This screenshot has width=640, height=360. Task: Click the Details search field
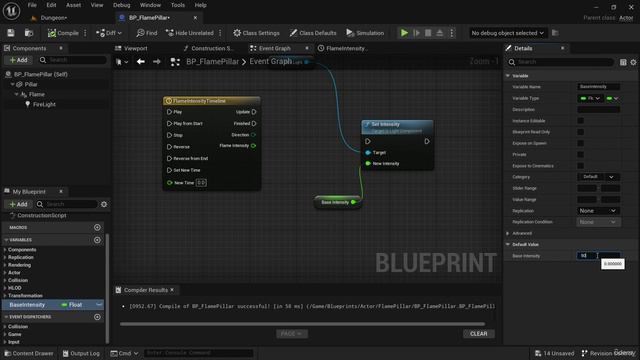pos(561,62)
